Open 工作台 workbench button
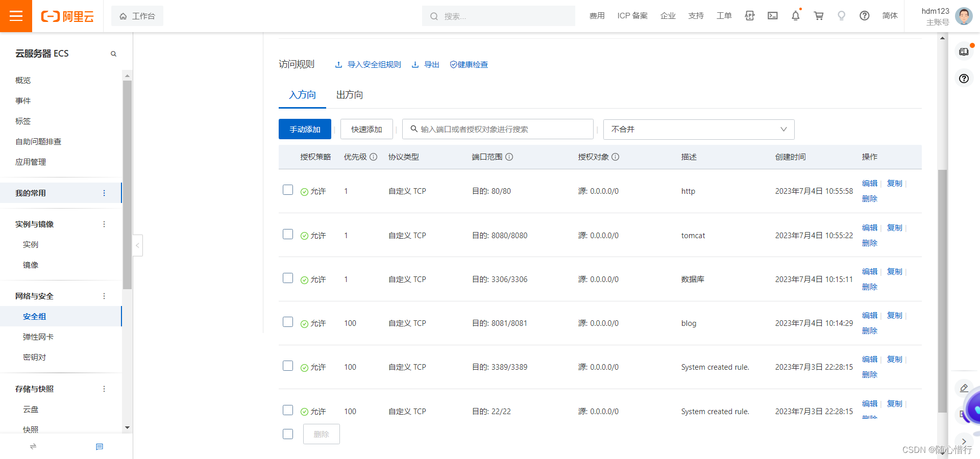The image size is (980, 459). tap(137, 16)
